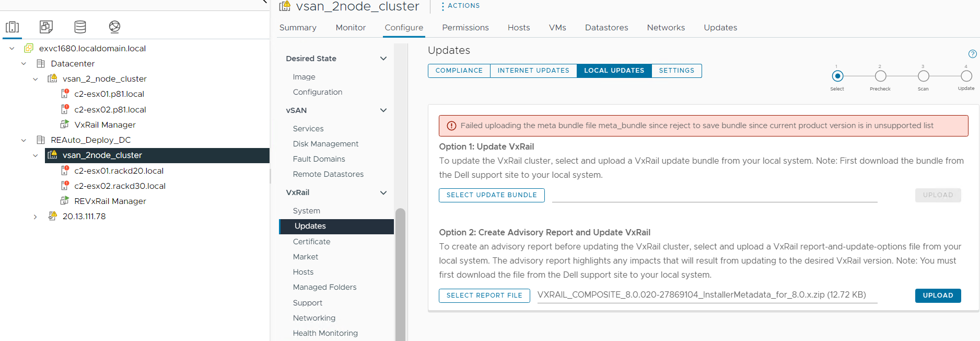Viewport: 980px width, 341px height.
Task: Click Select Update Bundle button
Action: [x=492, y=195]
